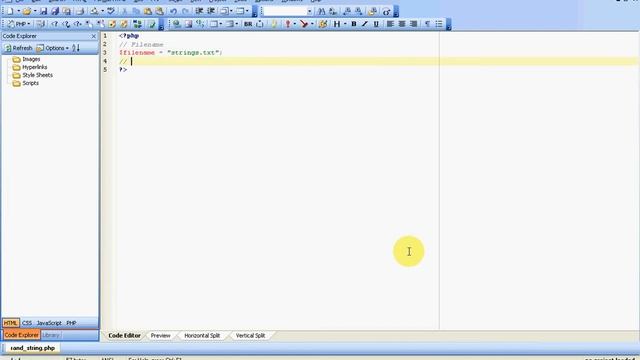Click the Save All icon

click(x=55, y=11)
